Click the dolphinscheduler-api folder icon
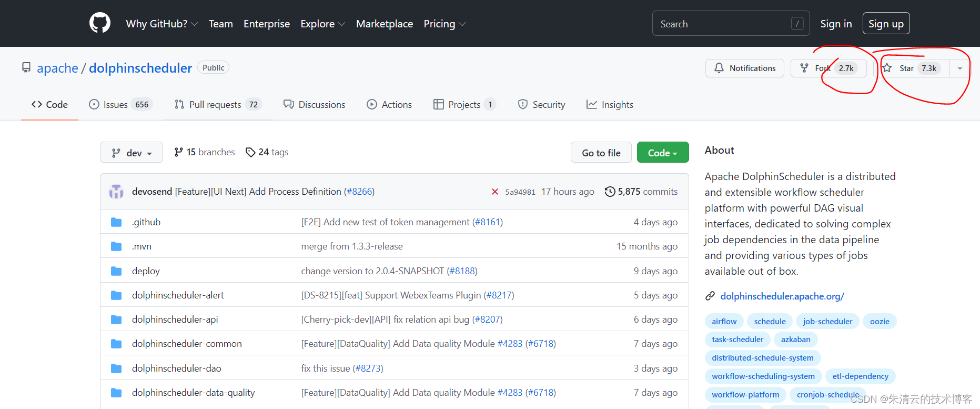980x409 pixels. (x=116, y=320)
